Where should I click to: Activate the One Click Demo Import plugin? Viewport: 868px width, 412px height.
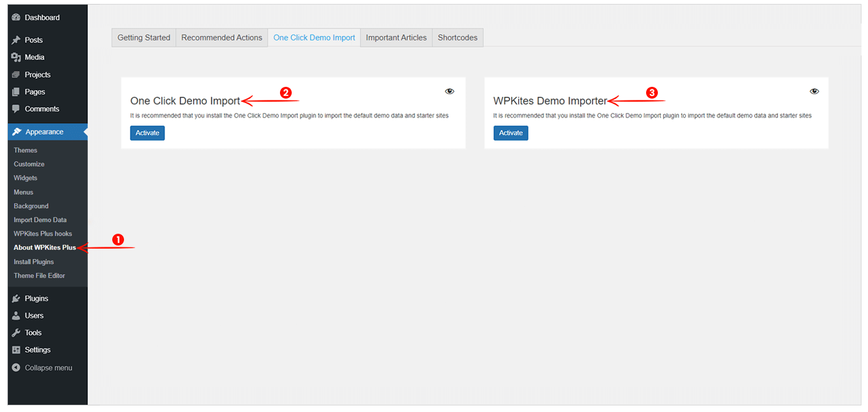coord(147,133)
